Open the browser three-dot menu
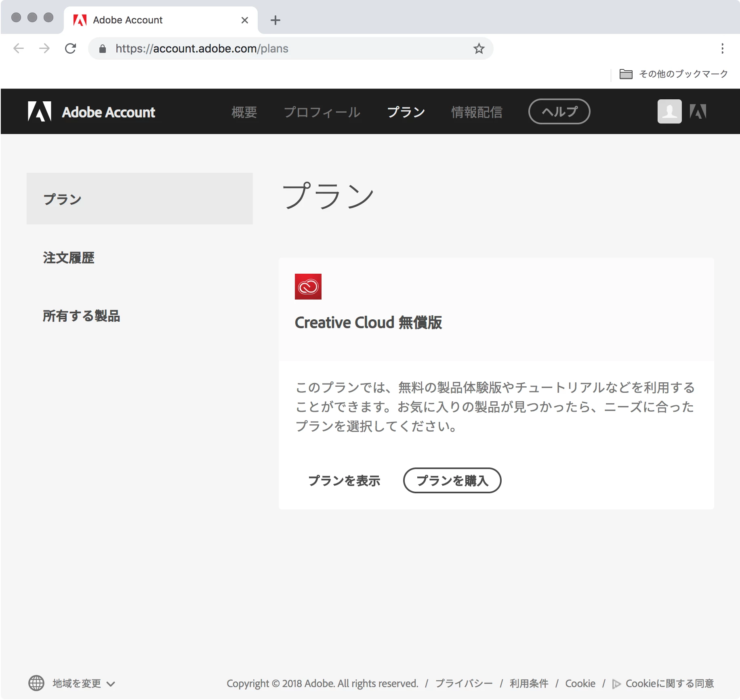The width and height of the screenshot is (740, 700). [722, 48]
